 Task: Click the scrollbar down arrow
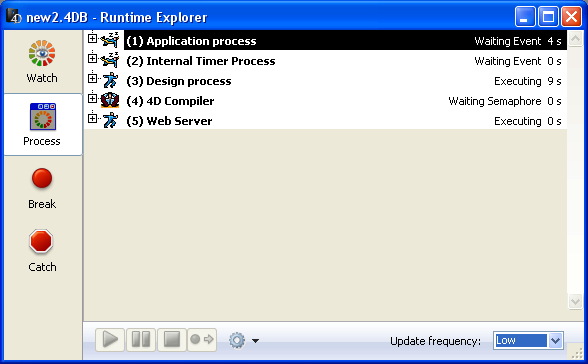pos(575,301)
